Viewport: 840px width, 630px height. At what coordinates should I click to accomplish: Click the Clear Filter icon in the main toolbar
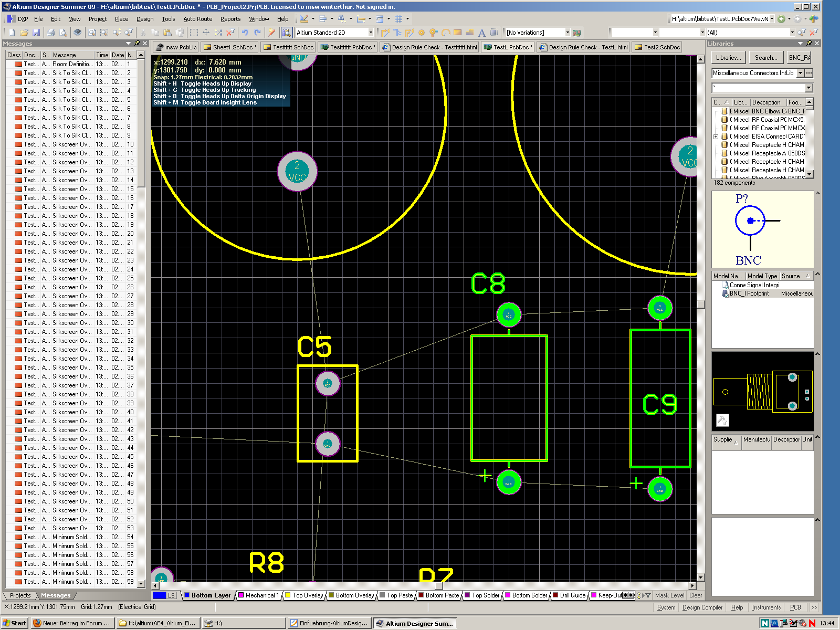click(x=230, y=33)
